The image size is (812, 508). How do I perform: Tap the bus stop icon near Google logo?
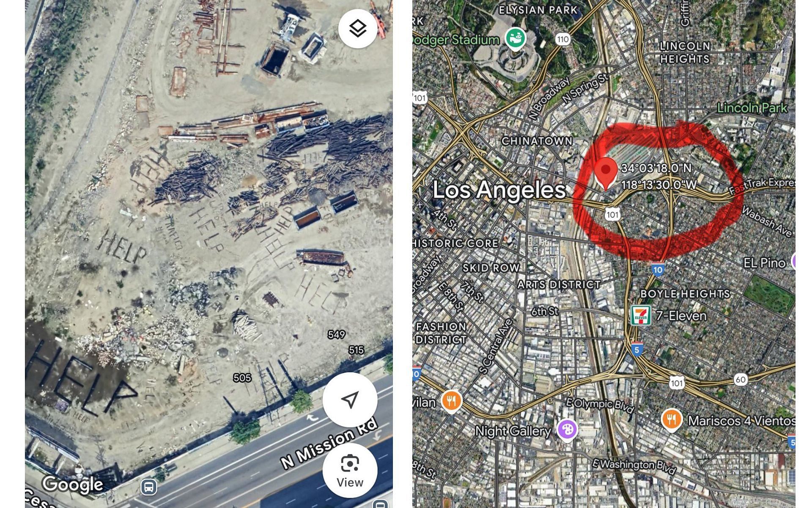[x=149, y=486]
